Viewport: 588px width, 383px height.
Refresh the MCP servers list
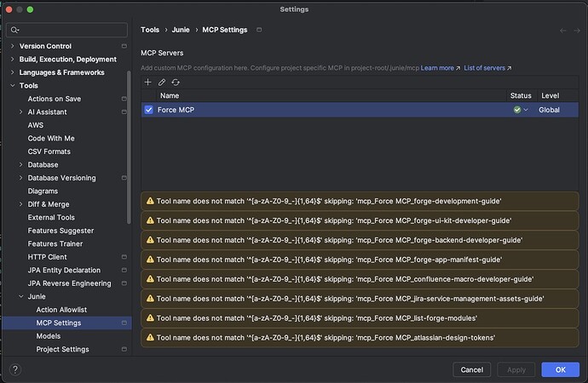point(175,82)
